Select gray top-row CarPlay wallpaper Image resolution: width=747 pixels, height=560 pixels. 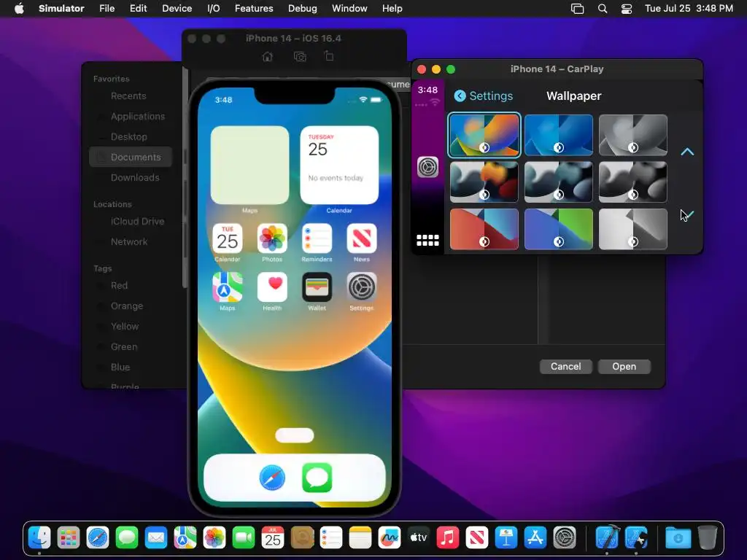coord(632,135)
